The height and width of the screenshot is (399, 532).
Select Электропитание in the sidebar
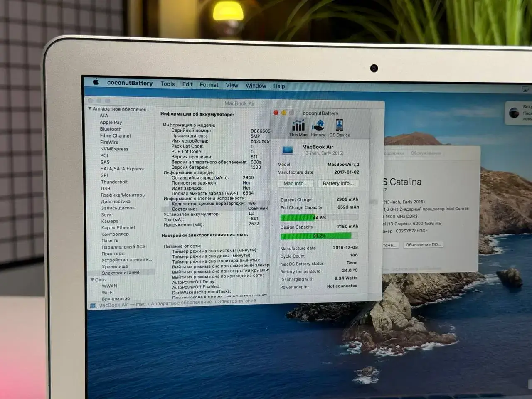pyautogui.click(x=121, y=273)
